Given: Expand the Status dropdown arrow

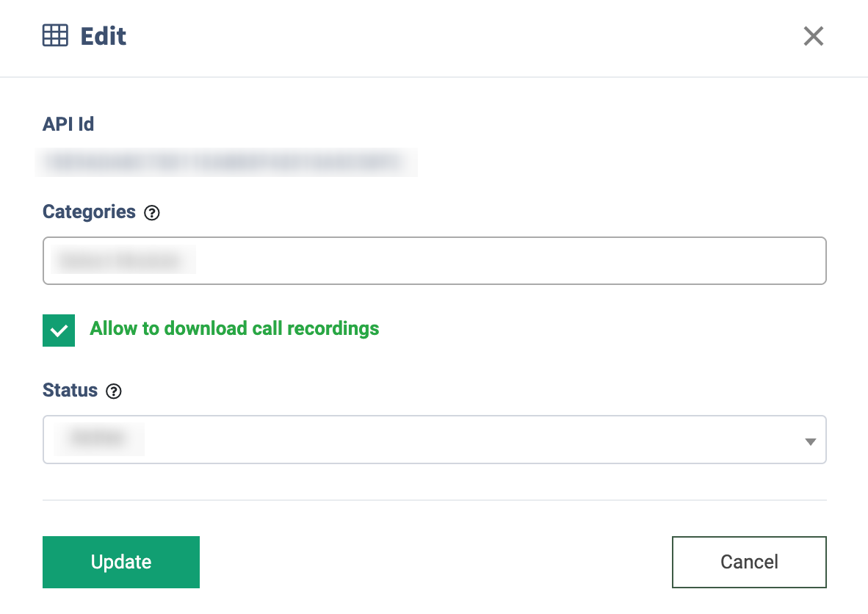Looking at the screenshot, I should click(x=811, y=441).
